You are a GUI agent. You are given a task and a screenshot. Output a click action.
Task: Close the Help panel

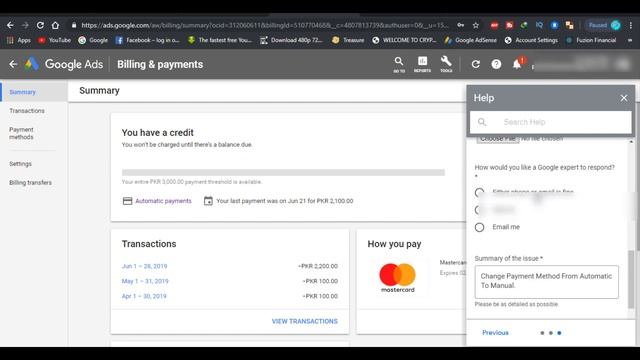624,98
